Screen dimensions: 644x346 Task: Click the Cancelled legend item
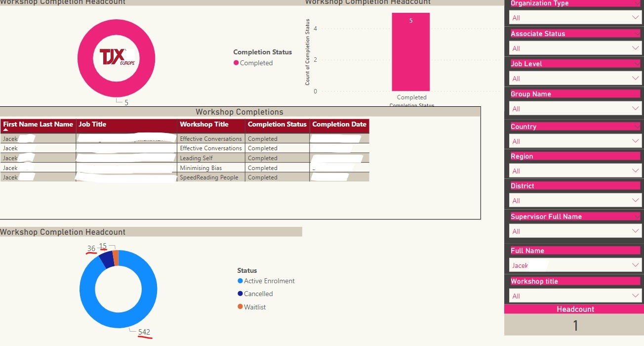click(x=255, y=294)
